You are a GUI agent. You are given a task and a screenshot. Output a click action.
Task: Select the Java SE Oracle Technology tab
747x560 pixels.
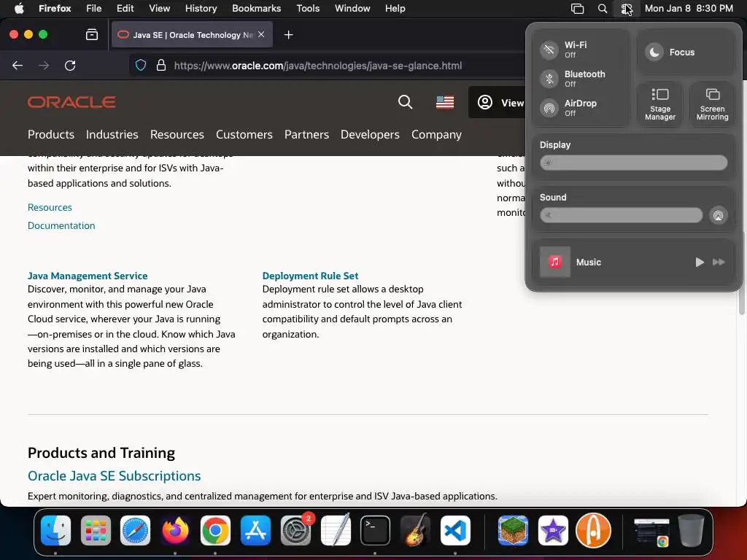pyautogui.click(x=192, y=34)
